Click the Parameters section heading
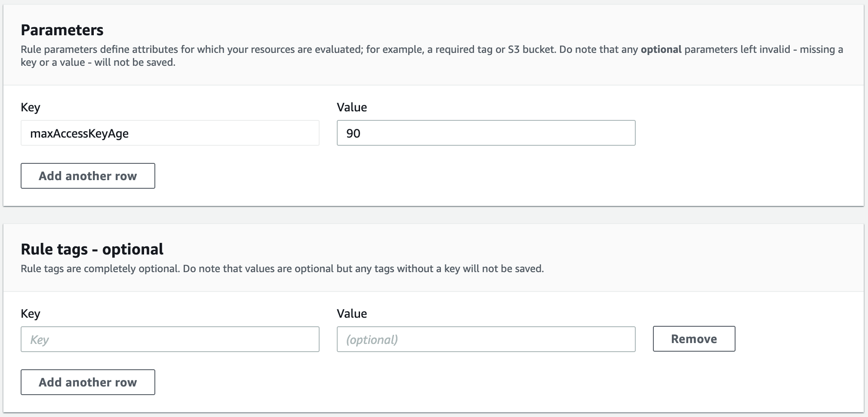 pyautogui.click(x=62, y=30)
